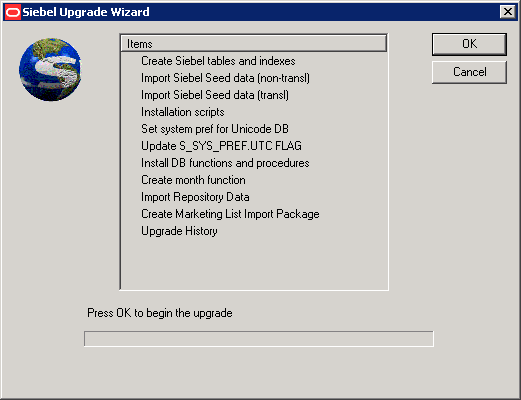
Task: Select Install DB functions and procedures
Action: [225, 163]
